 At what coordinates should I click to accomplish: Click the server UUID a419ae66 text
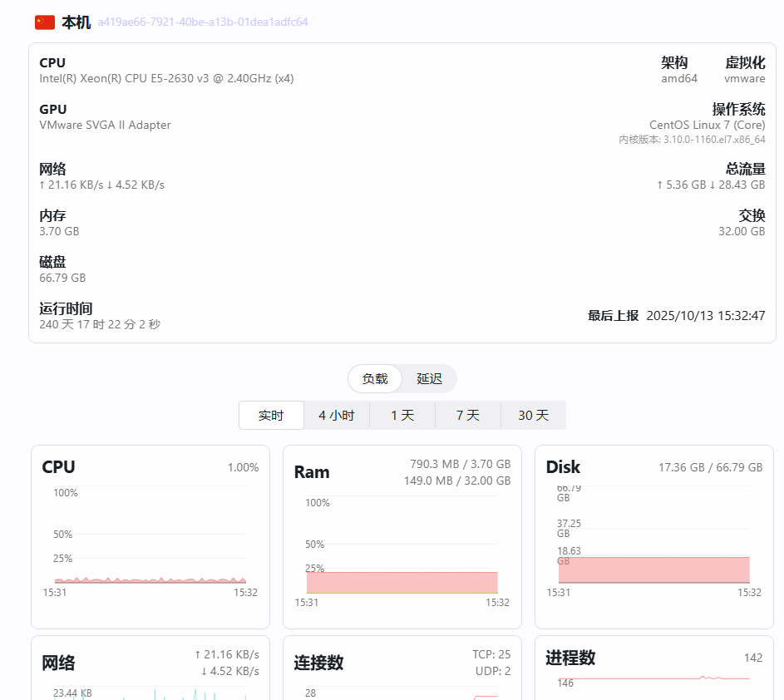click(x=203, y=22)
